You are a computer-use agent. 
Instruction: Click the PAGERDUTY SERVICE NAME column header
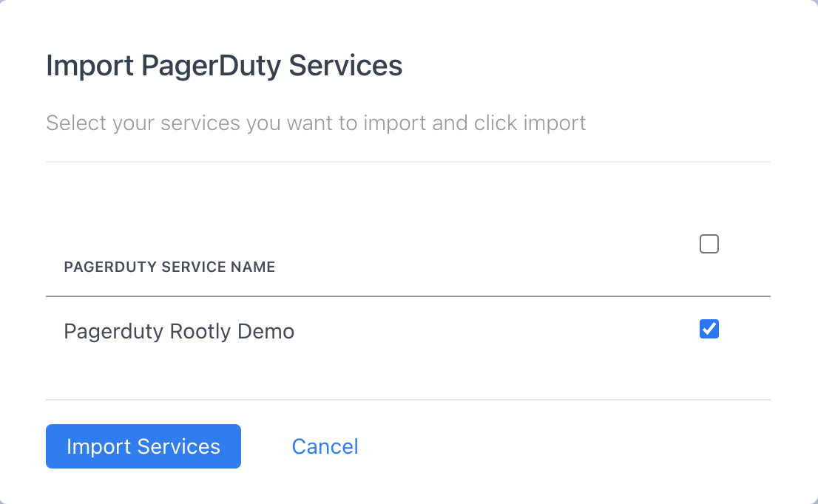click(169, 267)
